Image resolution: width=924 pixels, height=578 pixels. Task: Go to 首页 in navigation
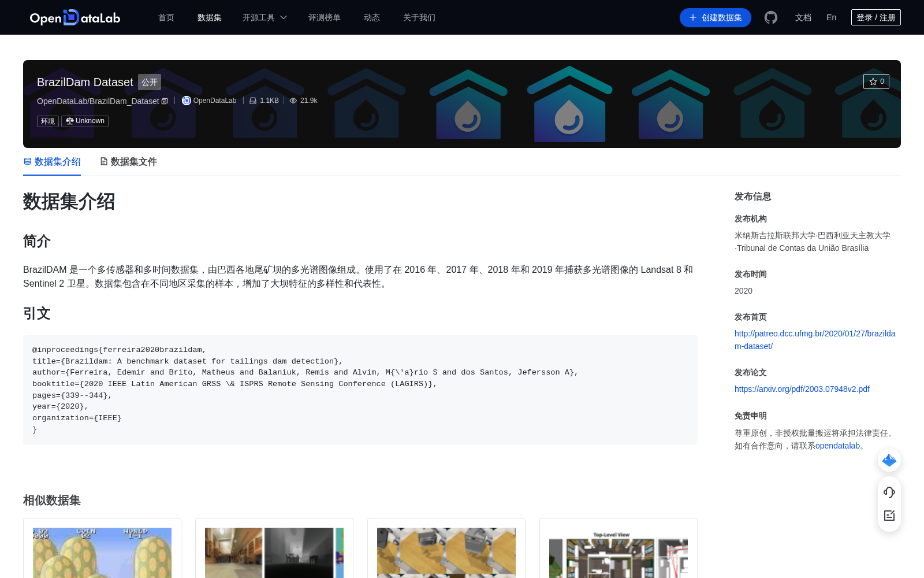[x=166, y=17]
